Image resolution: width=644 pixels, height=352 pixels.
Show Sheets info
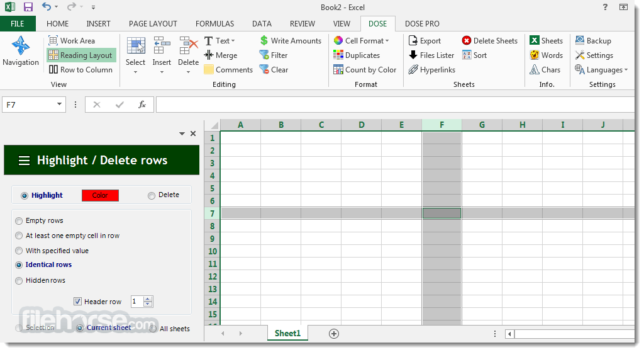coord(547,40)
